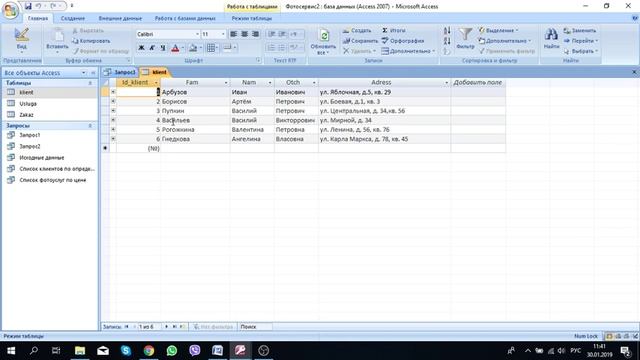Toggle bold Ж formatting

tap(141, 48)
